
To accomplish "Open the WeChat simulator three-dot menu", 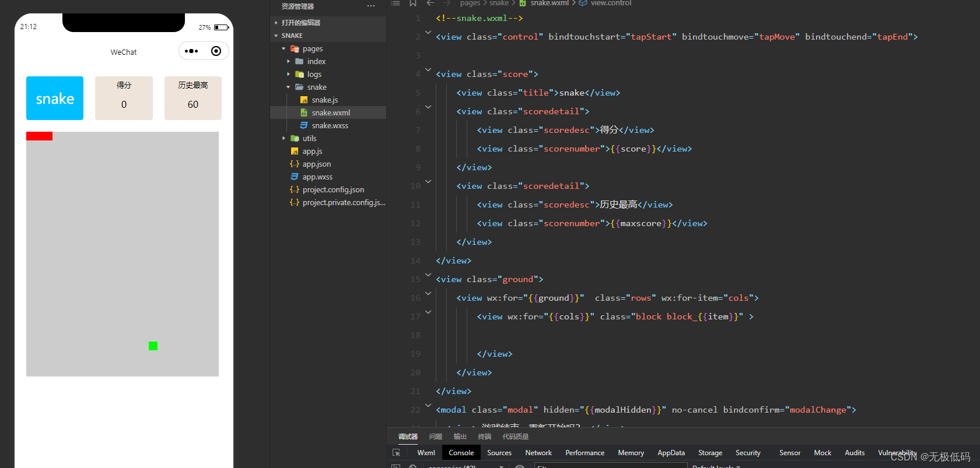I will click(x=191, y=51).
